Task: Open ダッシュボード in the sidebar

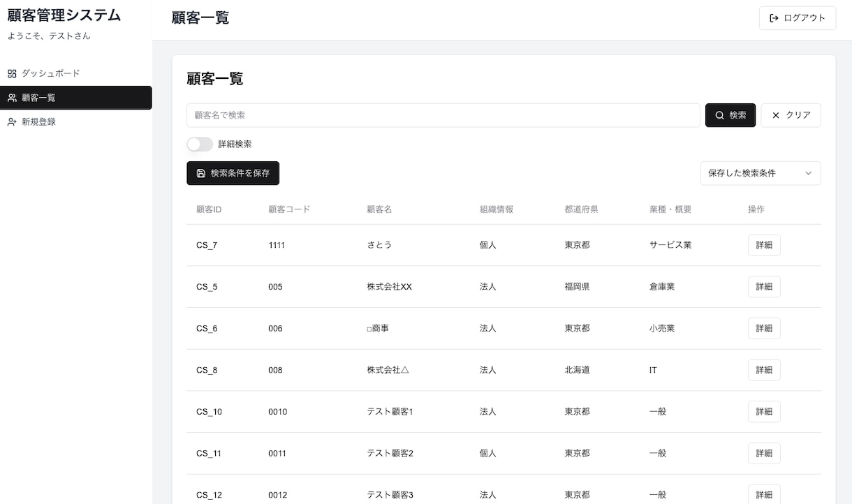Action: [x=76, y=73]
